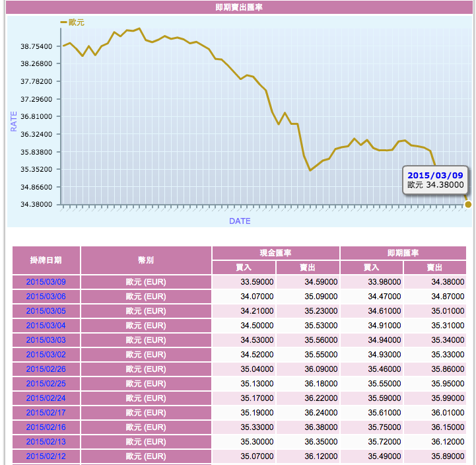476x465 pixels.
Task: Click the 歐元 (EUR) cell in 2015/02/12 row
Action: pyautogui.click(x=146, y=456)
